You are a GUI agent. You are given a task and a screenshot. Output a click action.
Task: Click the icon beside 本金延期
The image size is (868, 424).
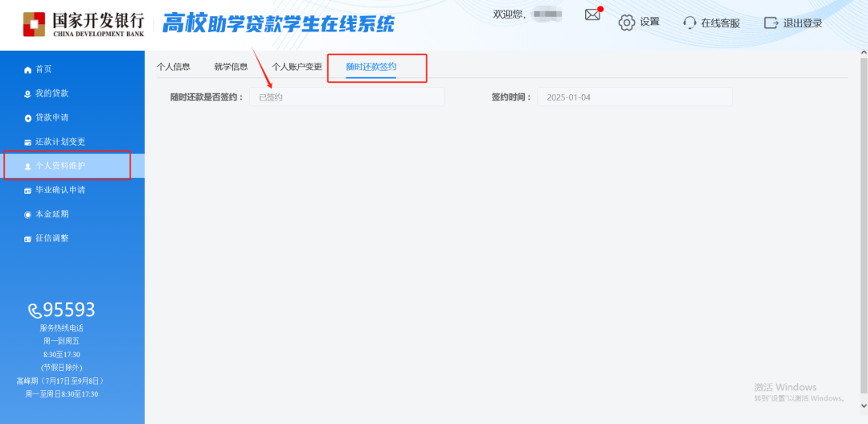coord(27,215)
